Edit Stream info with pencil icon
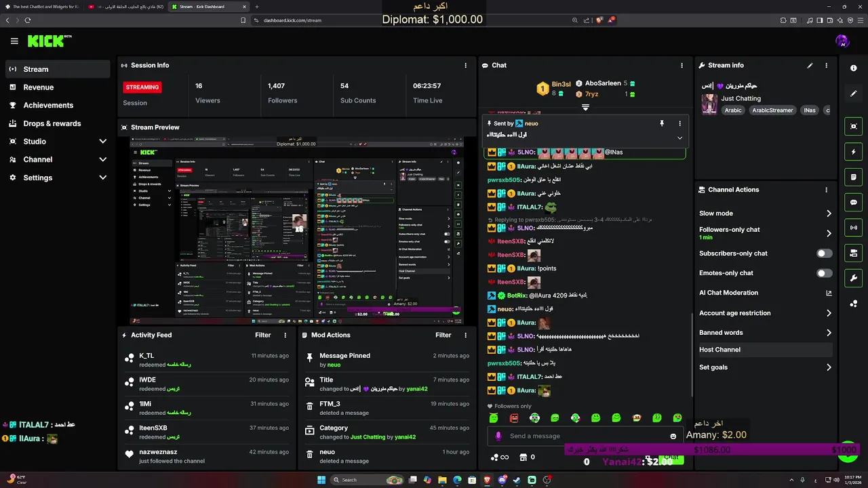 [810, 65]
